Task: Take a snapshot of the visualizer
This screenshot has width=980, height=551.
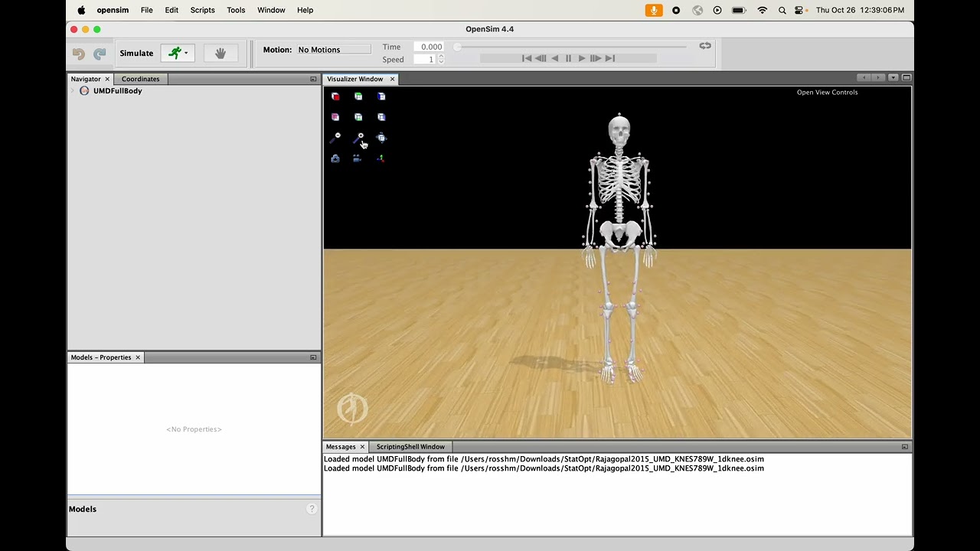Action: (x=335, y=158)
